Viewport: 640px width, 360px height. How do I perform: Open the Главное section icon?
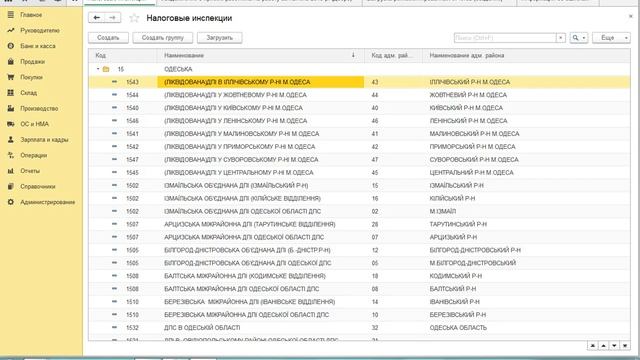point(11,15)
